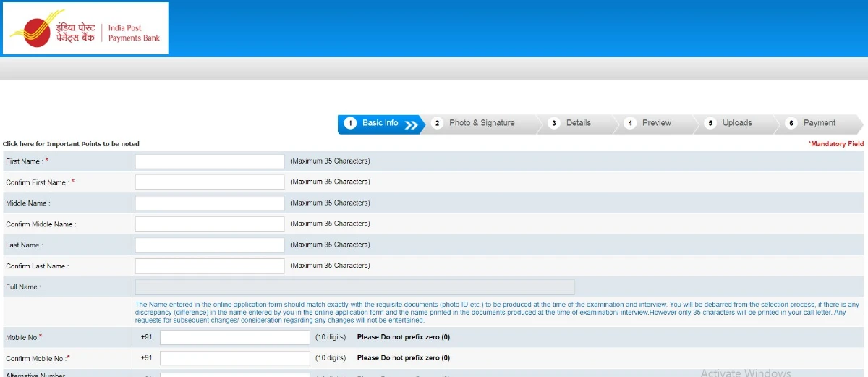868x377 pixels.
Task: Focus the First Name input field
Action: [210, 161]
